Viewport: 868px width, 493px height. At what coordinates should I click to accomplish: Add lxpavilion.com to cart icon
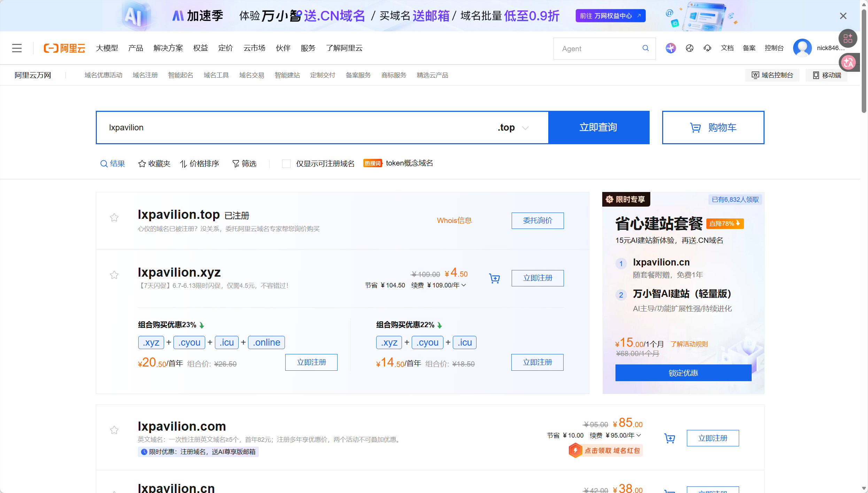coord(669,438)
